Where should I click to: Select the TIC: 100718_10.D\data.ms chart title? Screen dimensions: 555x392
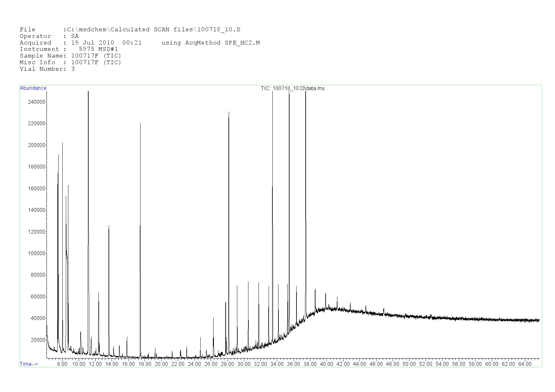(x=292, y=89)
